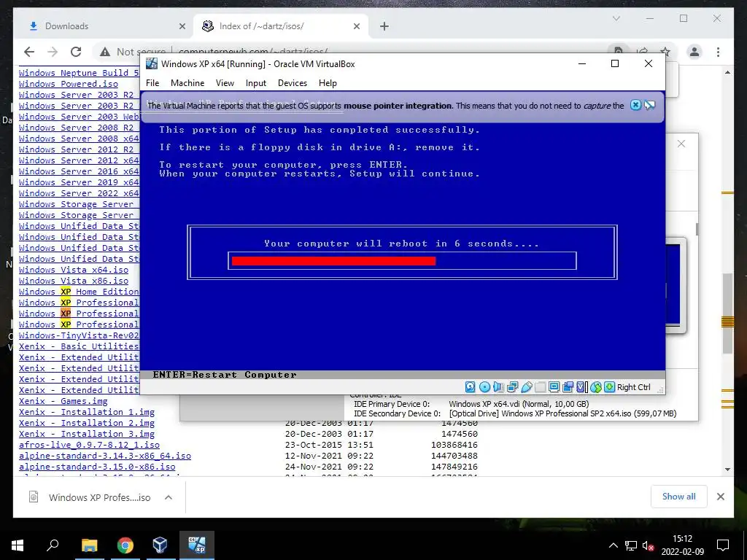Open the audio settings status icon
Screen dimensions: 747x560
pos(498,387)
